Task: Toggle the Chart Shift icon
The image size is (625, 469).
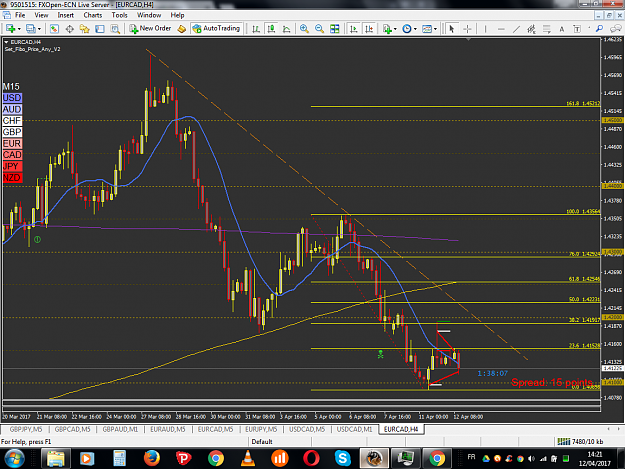Action: point(369,29)
